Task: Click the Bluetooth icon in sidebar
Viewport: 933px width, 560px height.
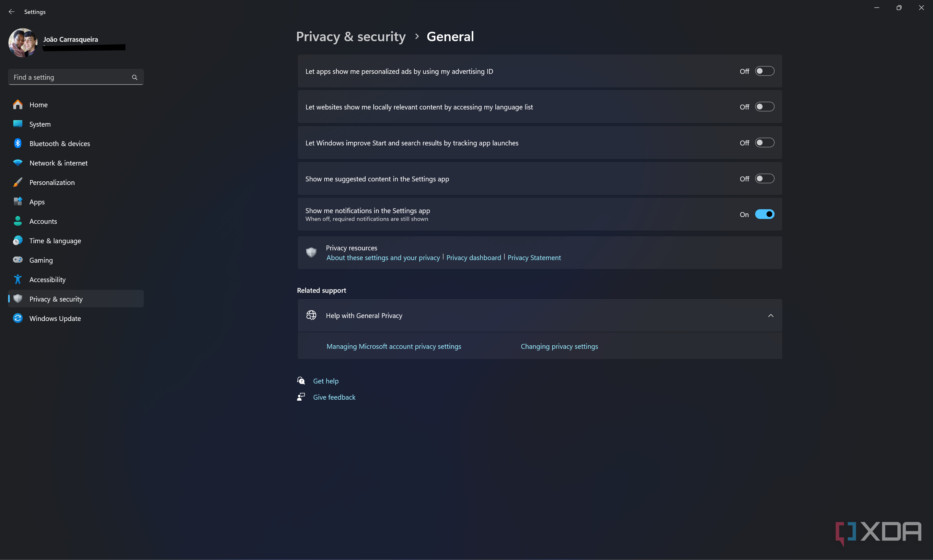Action: click(x=18, y=143)
